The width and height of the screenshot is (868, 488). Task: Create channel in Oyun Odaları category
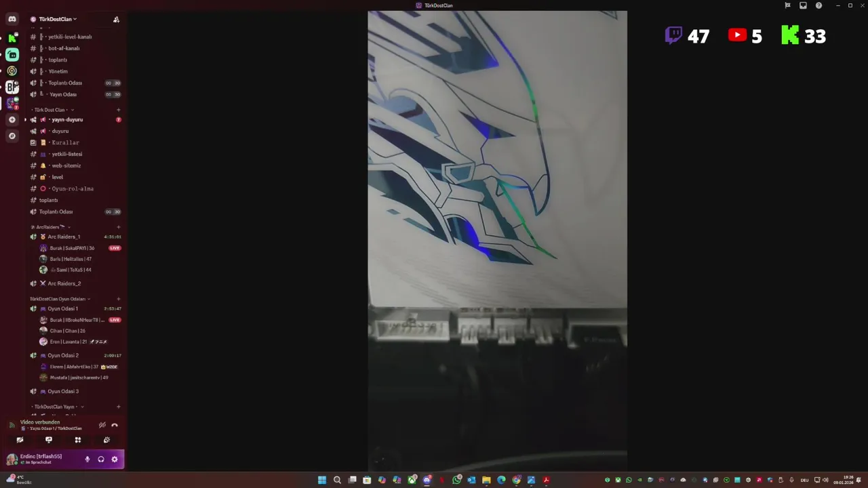tap(118, 299)
